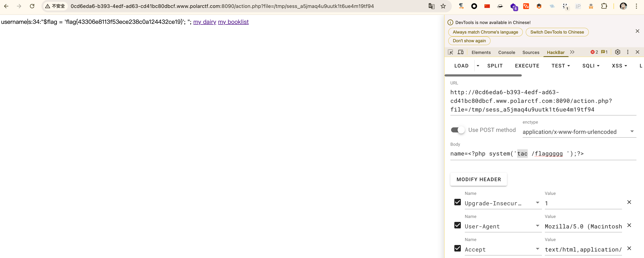This screenshot has height=258, width=644.
Task: Remove the Upgrade-Insecure header with its X icon
Action: click(629, 202)
